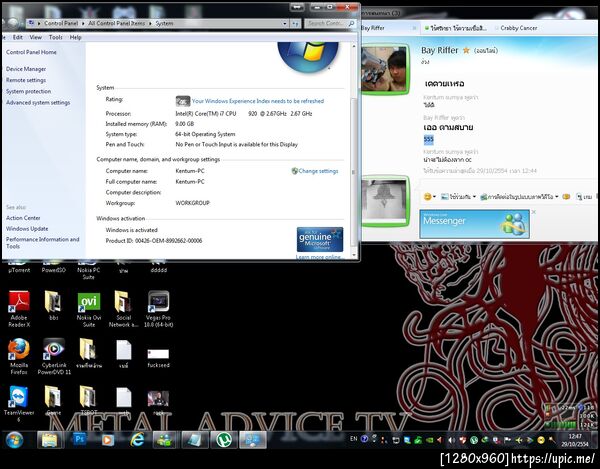Launch Nokia Ovi Suite desktop icon
This screenshot has width=600, height=469.
point(88,309)
